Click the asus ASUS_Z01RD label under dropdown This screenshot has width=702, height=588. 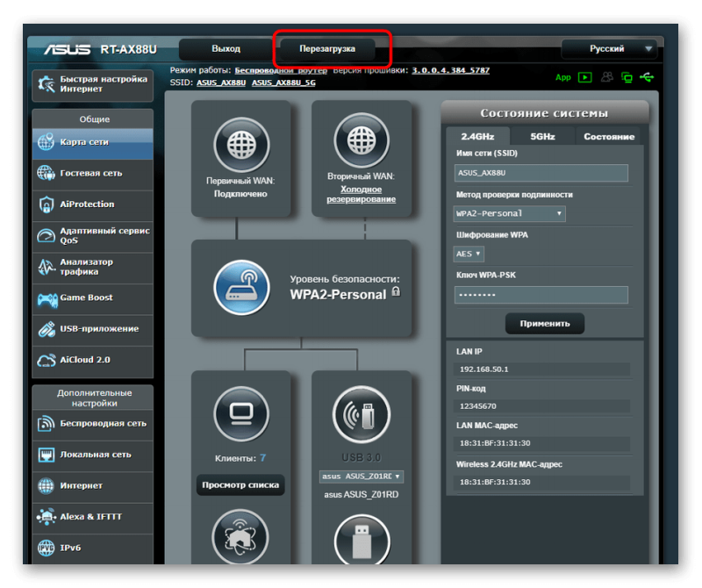click(x=362, y=495)
